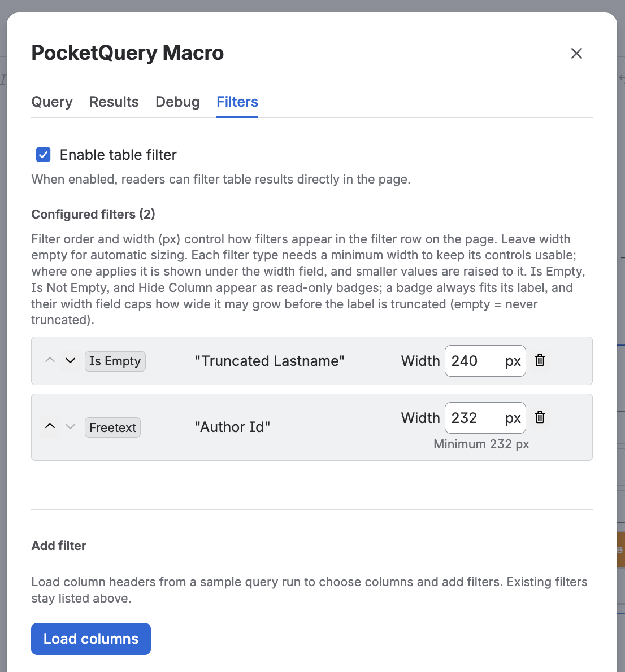
Task: Click the "Truncated Lastname" column name
Action: [x=270, y=361]
